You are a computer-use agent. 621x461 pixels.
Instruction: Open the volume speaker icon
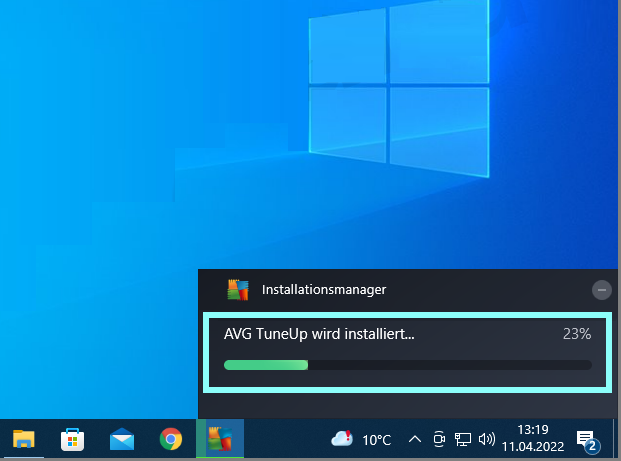(487, 439)
